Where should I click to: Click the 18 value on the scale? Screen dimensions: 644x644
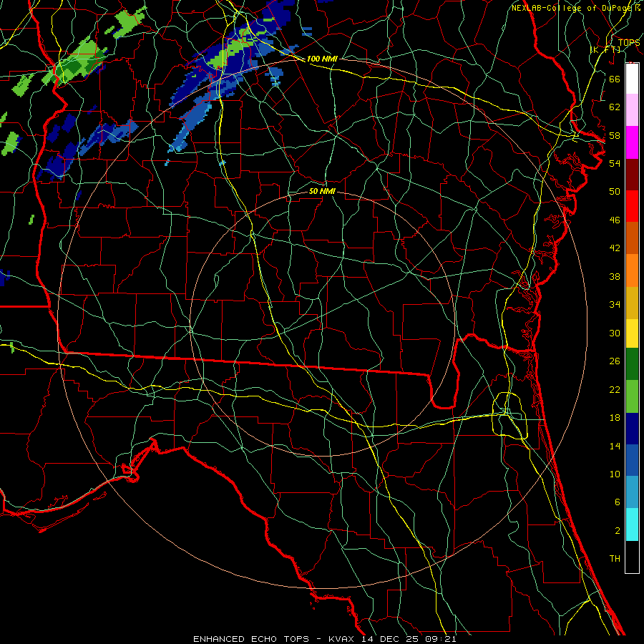point(615,418)
